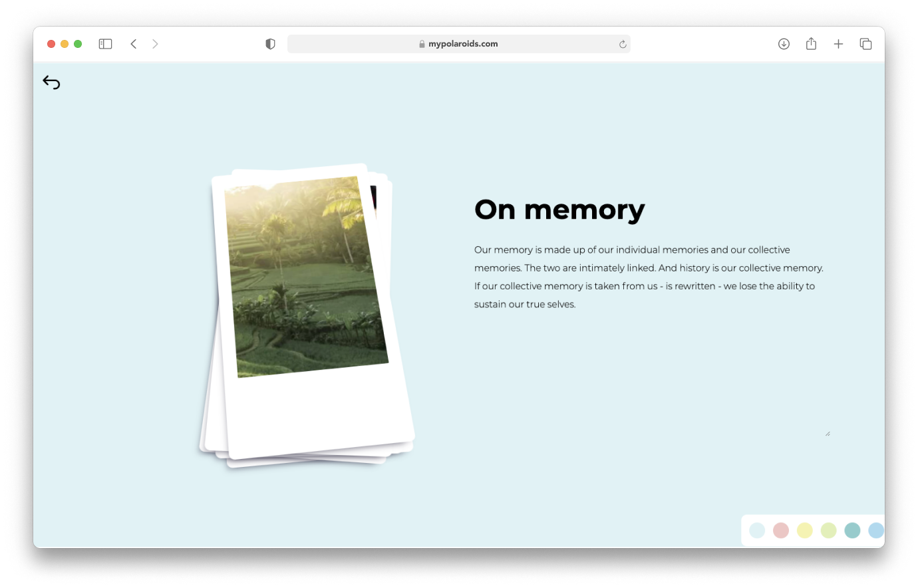Image resolution: width=918 pixels, height=588 pixels.
Task: Open the downloads icon in the toolbar
Action: coord(784,44)
